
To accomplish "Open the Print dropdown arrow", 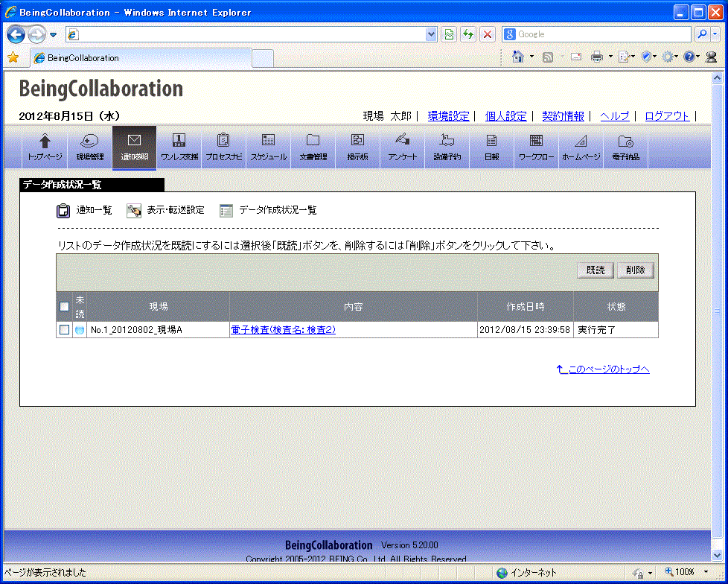I will click(610, 57).
